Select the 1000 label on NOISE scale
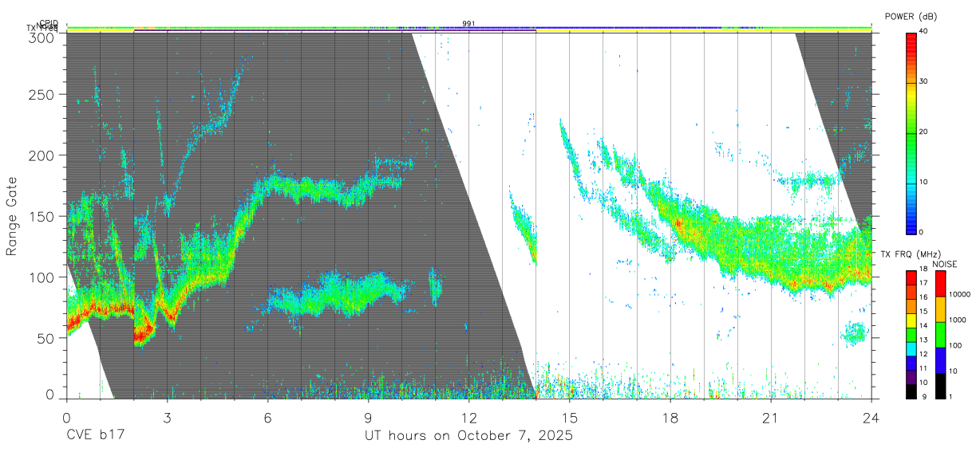 [958, 320]
